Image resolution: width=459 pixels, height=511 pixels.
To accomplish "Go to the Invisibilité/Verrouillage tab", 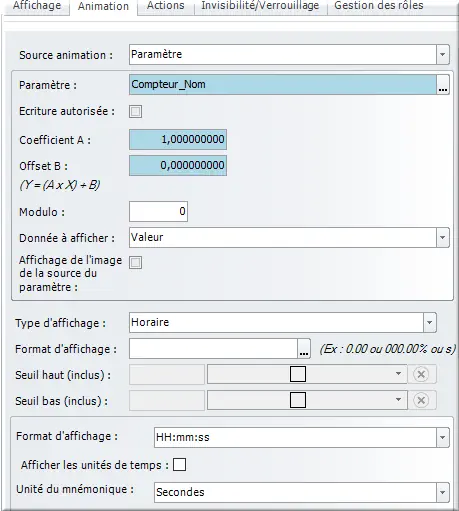I will coord(260,6).
